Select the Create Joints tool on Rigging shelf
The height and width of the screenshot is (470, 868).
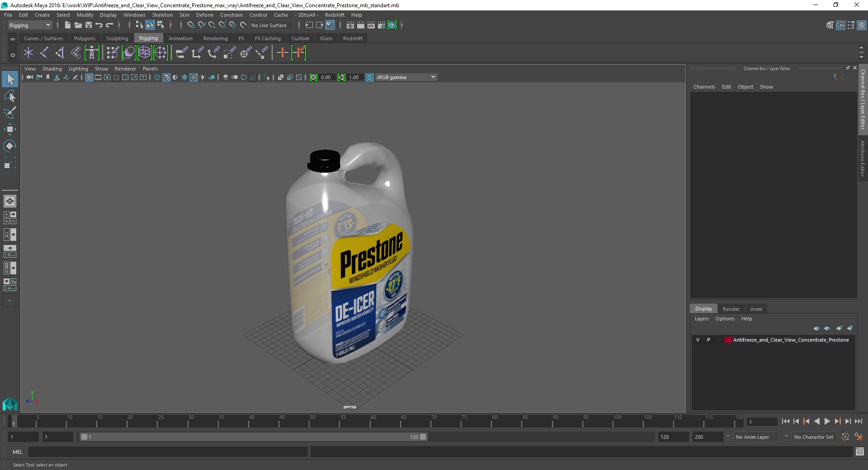[44, 53]
